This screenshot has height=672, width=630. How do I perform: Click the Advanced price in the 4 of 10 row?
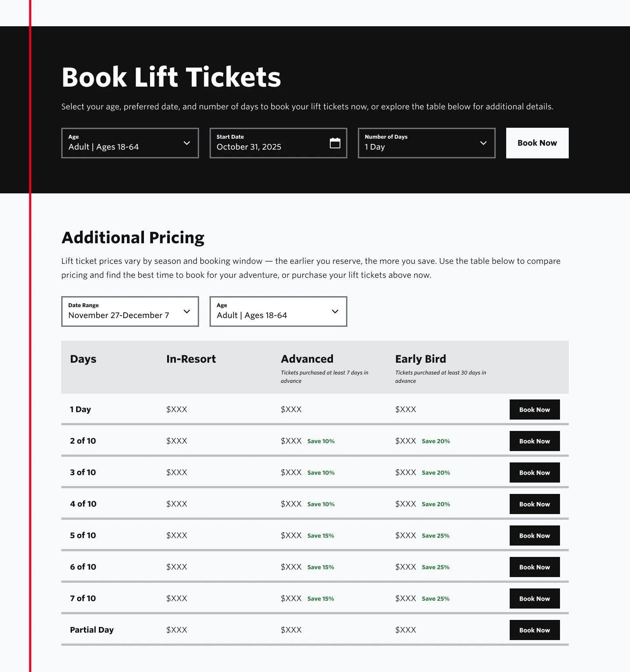coord(291,504)
